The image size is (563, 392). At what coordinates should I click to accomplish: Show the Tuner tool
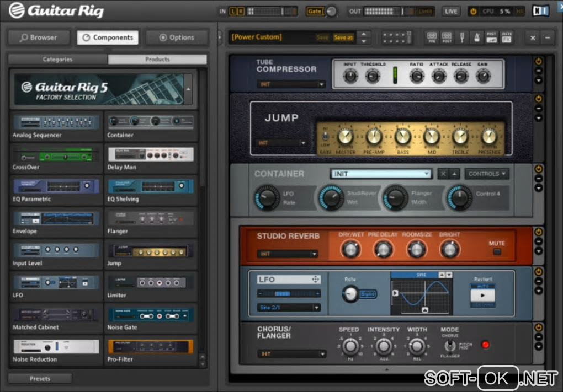pyautogui.click(x=462, y=37)
